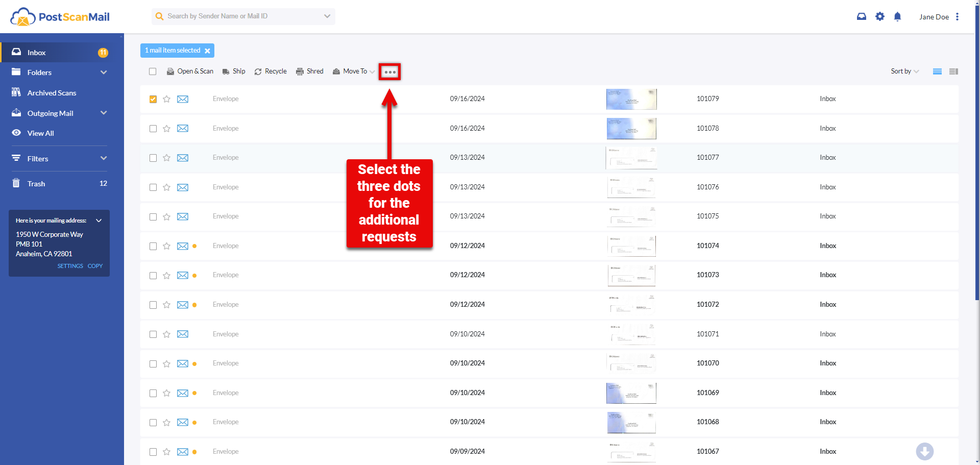Star mail item 101077
This screenshot has height=465, width=980.
point(166,158)
